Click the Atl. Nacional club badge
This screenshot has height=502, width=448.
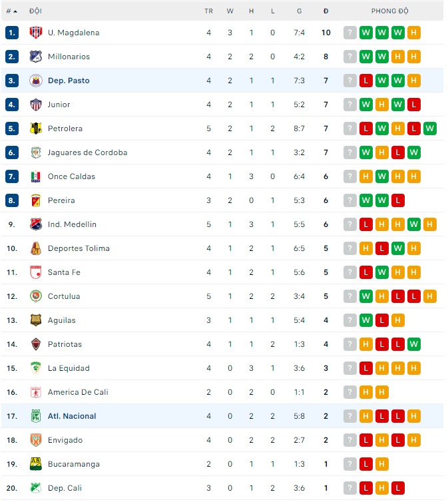(x=36, y=416)
